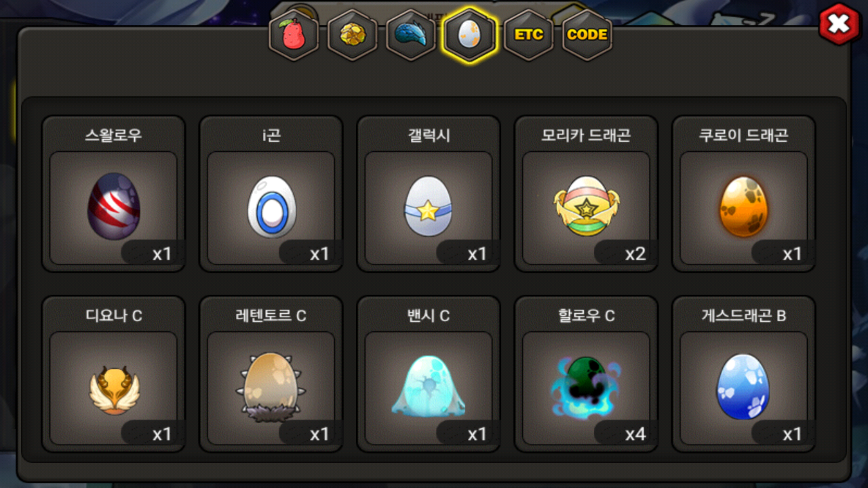
Task: Pick the 레텐토르 C spiked egg
Action: click(x=271, y=387)
